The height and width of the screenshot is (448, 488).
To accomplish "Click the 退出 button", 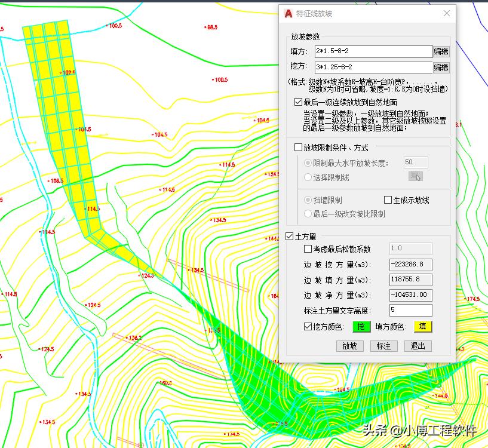I will click(x=418, y=346).
